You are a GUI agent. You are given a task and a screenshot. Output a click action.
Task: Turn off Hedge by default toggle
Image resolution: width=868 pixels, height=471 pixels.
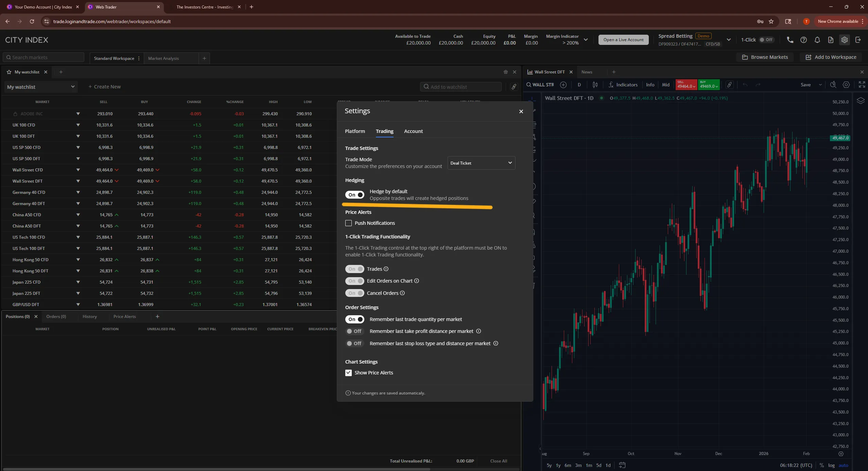(x=354, y=195)
